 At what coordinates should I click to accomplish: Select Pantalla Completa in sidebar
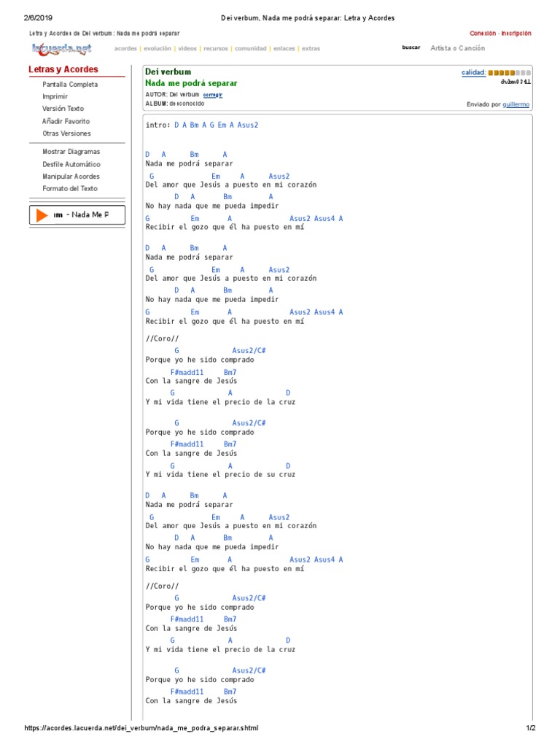pos(70,85)
